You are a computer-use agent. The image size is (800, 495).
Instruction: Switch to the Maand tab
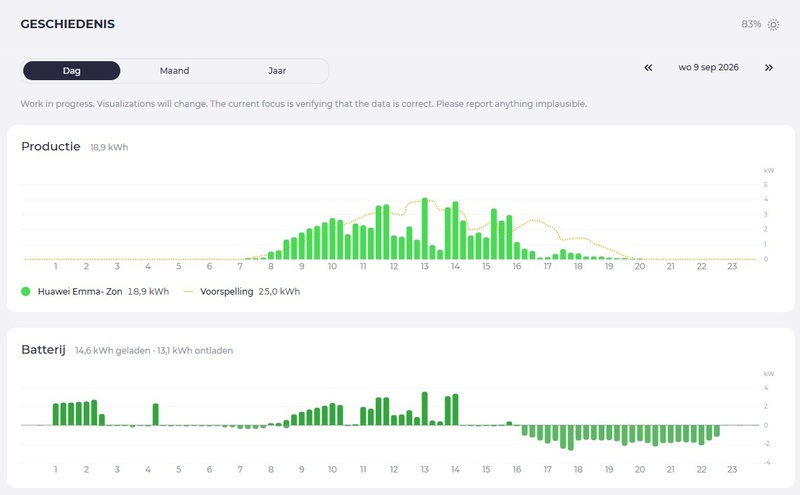(x=174, y=71)
